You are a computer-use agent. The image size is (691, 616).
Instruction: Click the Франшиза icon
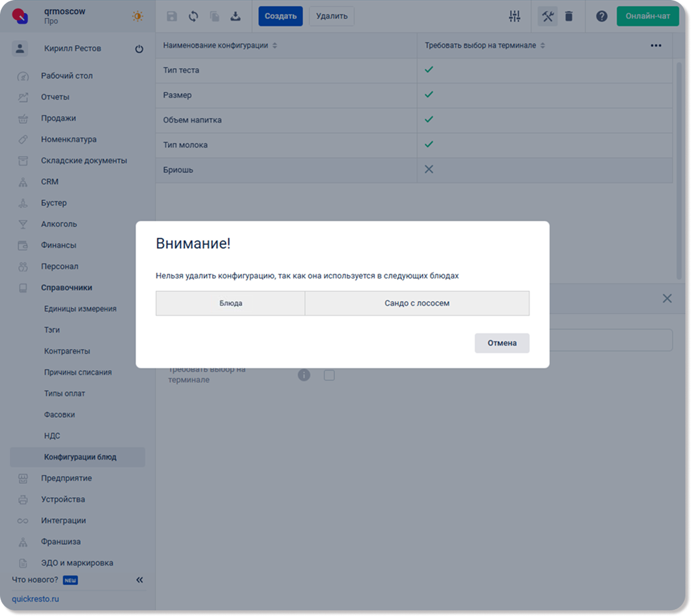[23, 542]
